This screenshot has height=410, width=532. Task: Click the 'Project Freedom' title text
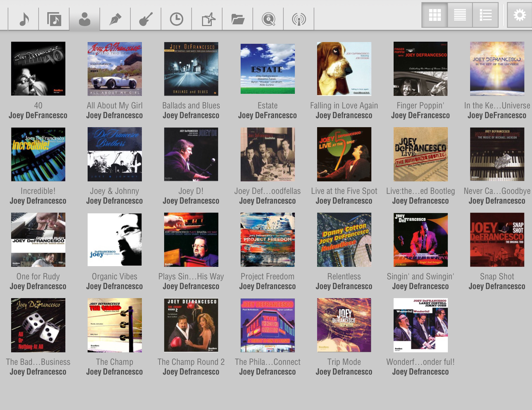point(268,276)
